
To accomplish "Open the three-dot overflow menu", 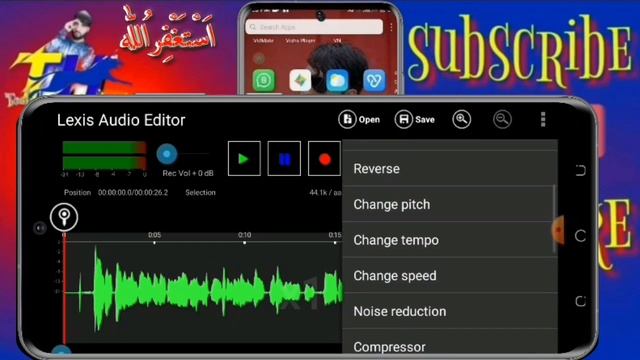I will coord(543,119).
